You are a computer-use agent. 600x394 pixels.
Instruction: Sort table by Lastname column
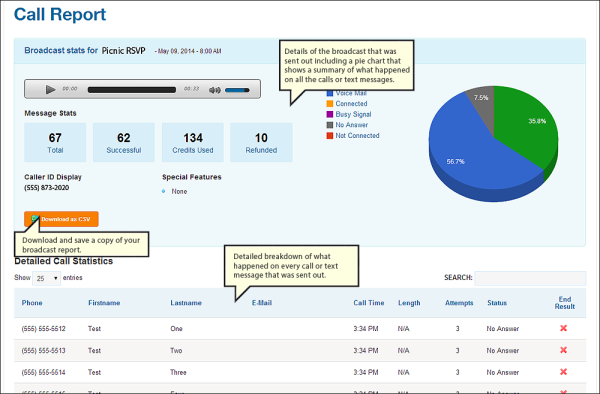186,303
